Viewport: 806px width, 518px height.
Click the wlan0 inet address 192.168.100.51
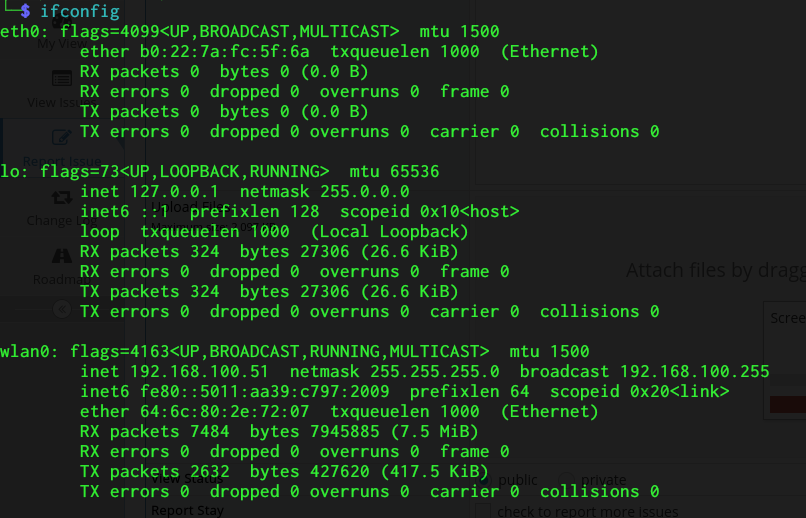[x=189, y=372]
